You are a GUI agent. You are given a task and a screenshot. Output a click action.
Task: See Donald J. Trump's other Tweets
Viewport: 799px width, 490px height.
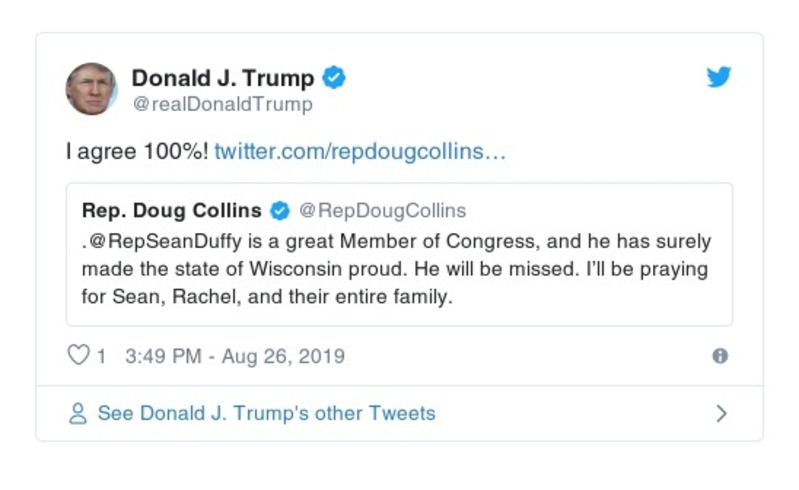click(266, 413)
